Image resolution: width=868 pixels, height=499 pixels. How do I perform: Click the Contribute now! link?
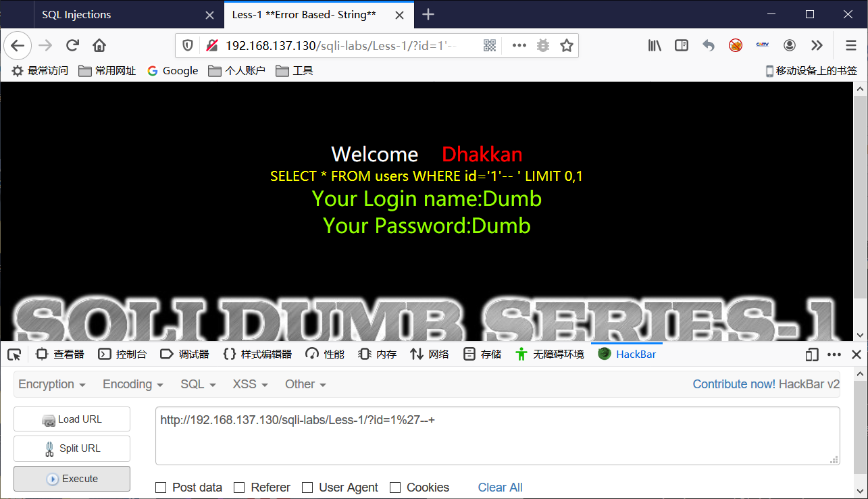pos(734,384)
